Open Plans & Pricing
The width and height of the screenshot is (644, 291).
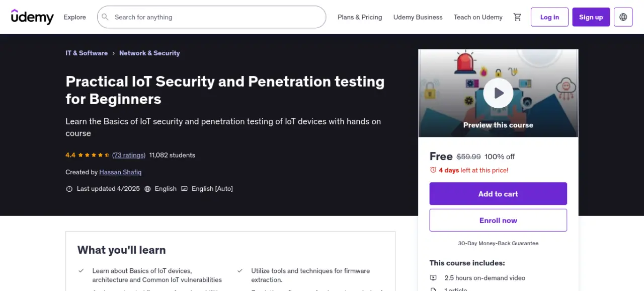(x=360, y=17)
